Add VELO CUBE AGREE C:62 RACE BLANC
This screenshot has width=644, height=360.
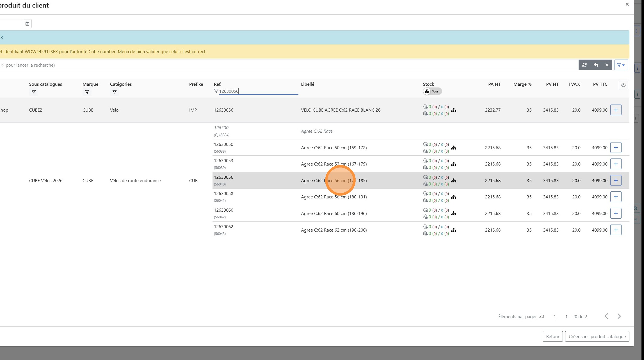616,110
